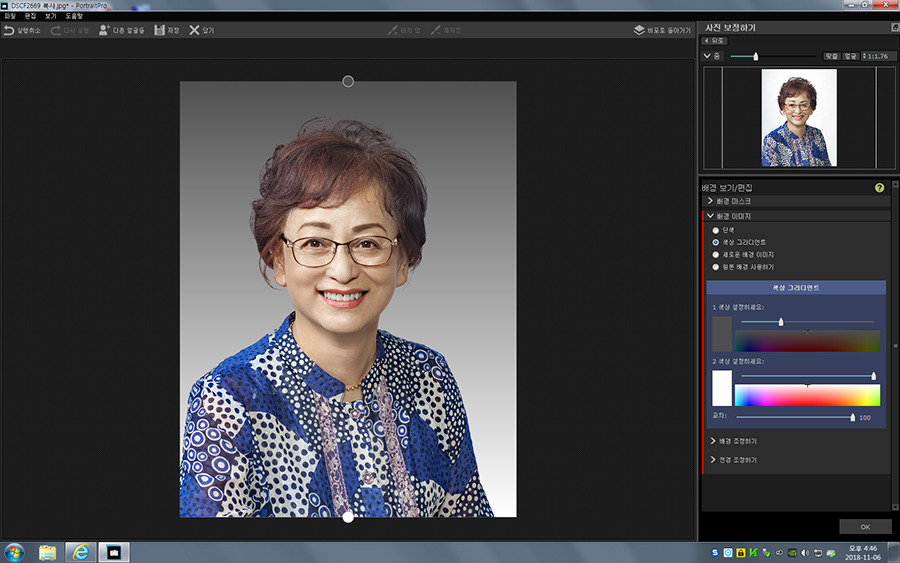Image resolution: width=900 pixels, height=563 pixels.
Task: Click the 맞춤 (fit) zoom button
Action: tap(831, 56)
